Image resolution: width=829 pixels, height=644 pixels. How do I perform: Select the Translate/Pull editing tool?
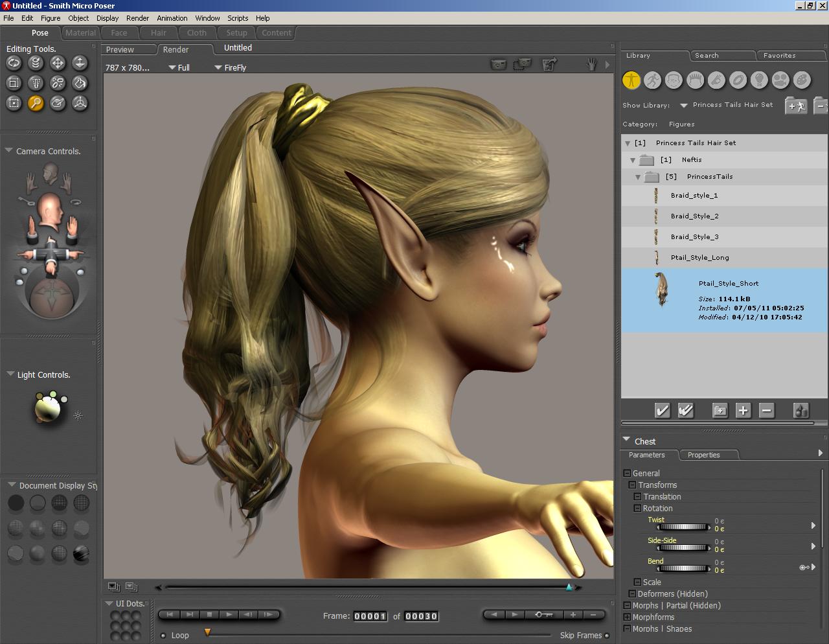(58, 63)
